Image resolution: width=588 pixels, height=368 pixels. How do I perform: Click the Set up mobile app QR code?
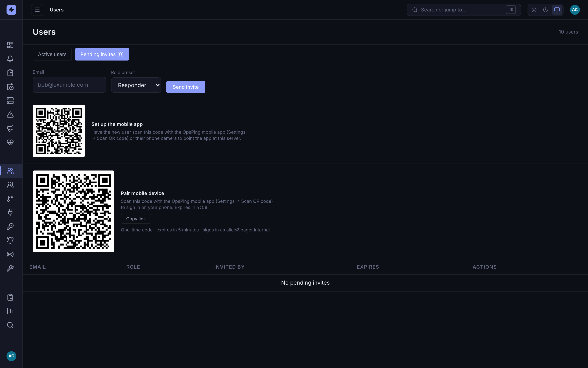coord(59,131)
